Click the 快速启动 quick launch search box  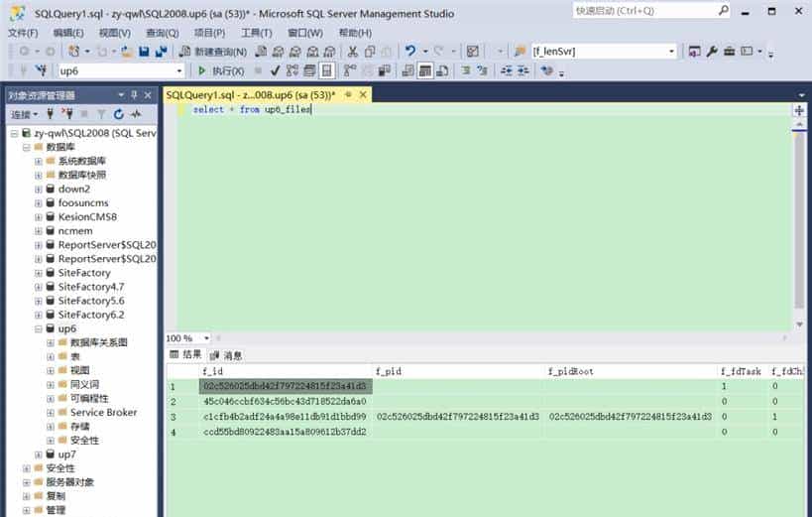[x=651, y=10]
